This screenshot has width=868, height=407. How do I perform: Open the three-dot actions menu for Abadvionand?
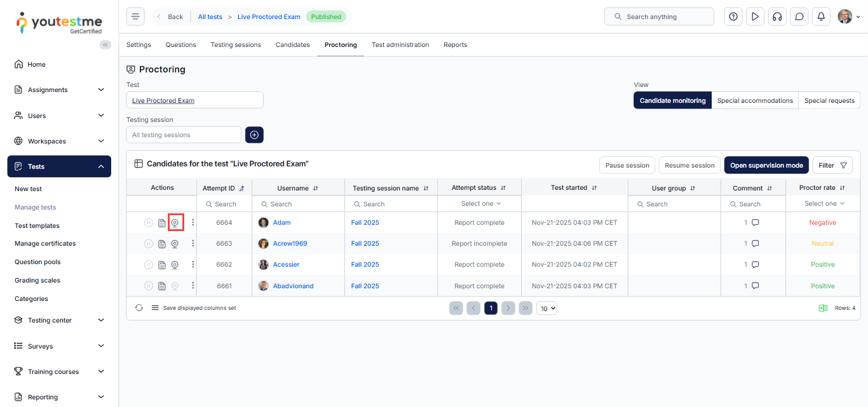coord(193,286)
